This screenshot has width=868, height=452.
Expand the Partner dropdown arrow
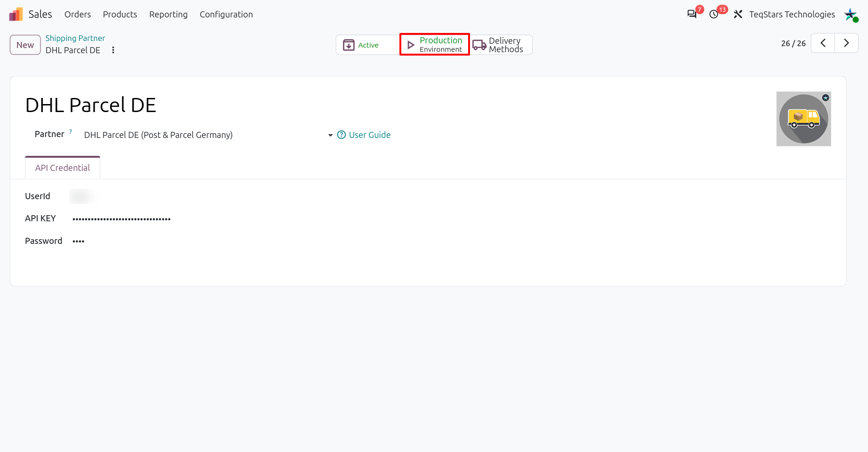click(x=330, y=135)
